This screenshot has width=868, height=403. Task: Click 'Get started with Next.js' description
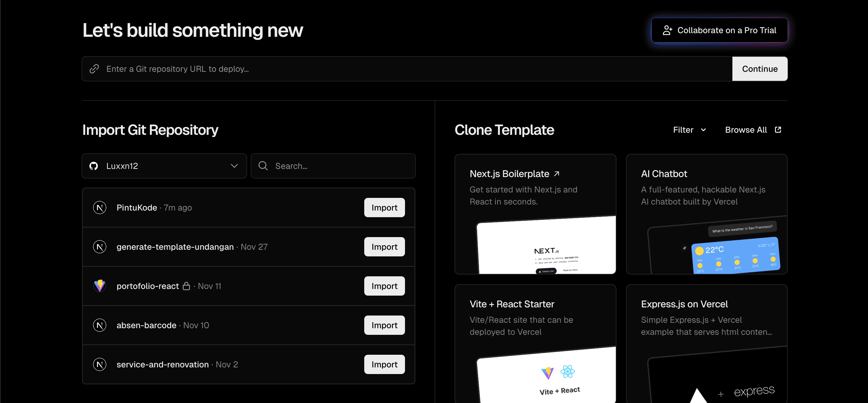click(523, 195)
